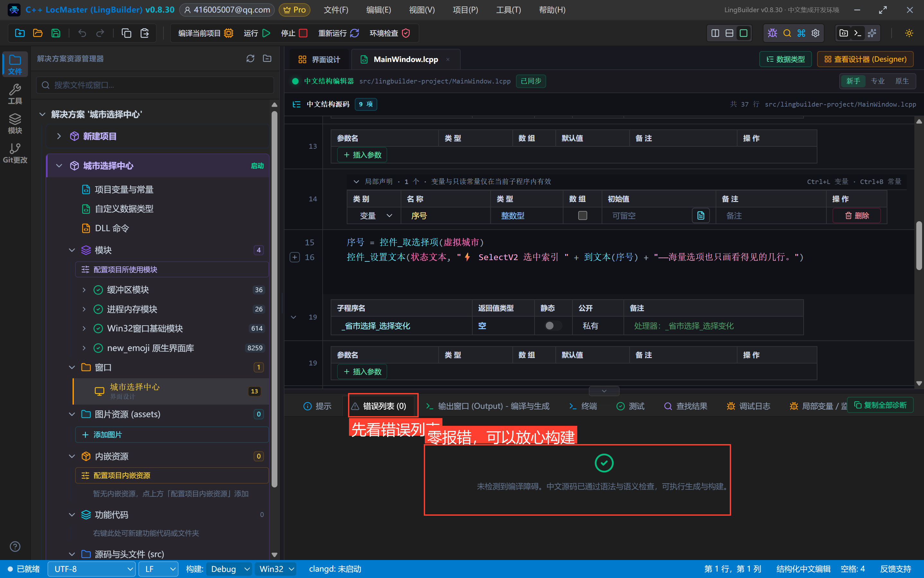Click the undo arrow icon

coord(82,33)
